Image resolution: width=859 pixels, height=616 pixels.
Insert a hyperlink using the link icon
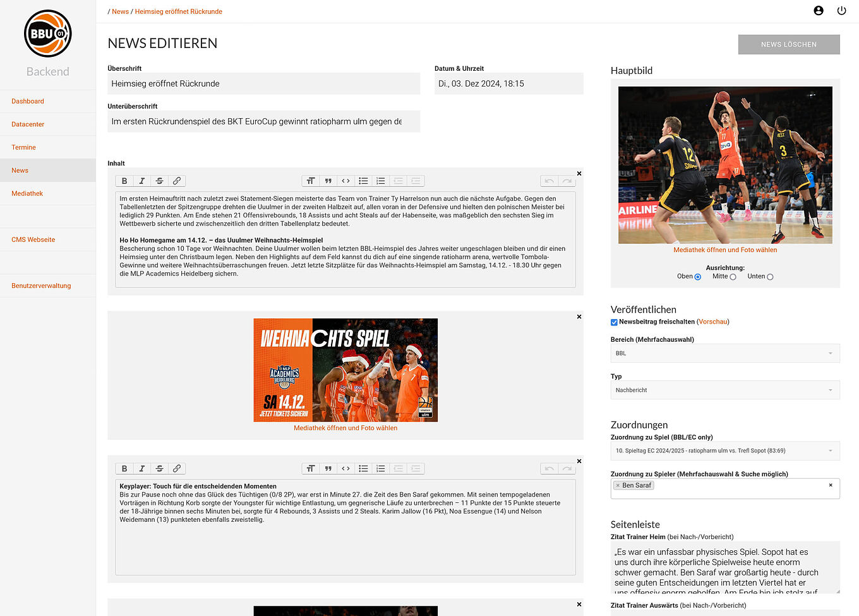coord(177,181)
